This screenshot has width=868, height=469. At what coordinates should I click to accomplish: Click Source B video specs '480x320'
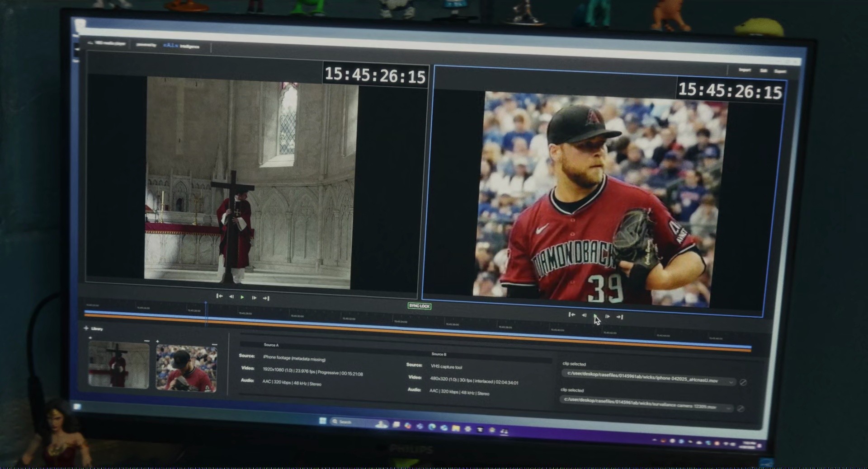pyautogui.click(x=474, y=380)
